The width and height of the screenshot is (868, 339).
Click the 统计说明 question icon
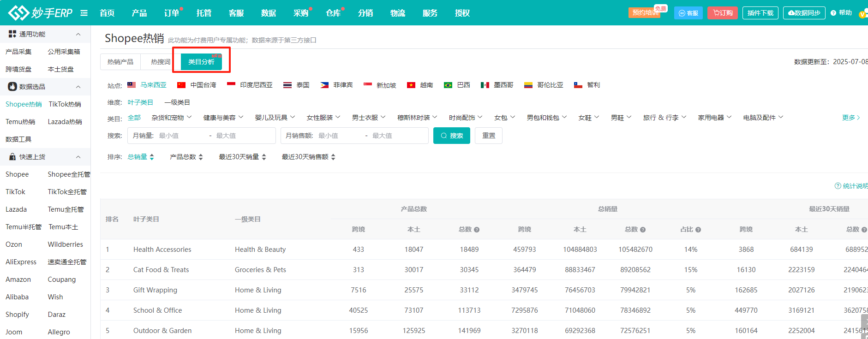[x=838, y=186]
